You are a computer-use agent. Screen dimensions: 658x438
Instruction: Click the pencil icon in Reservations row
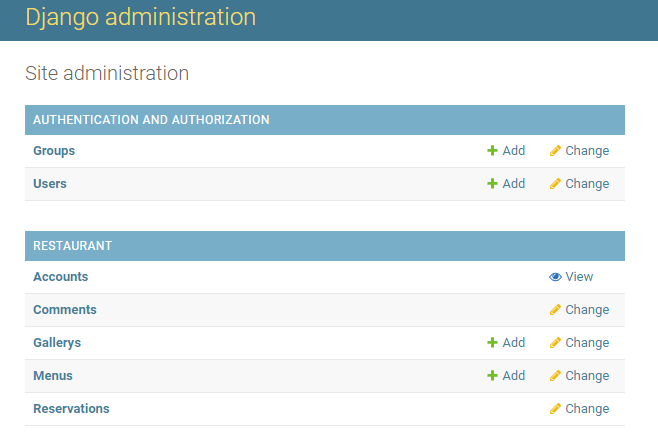(555, 409)
